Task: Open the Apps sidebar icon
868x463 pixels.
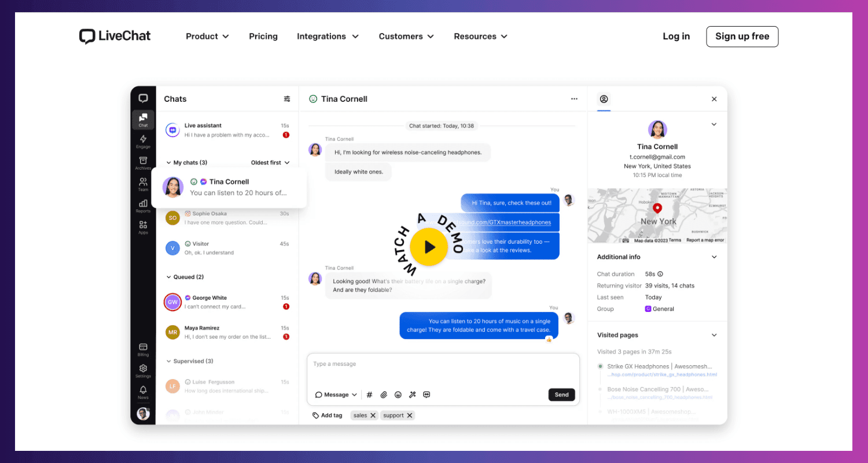Action: click(143, 227)
